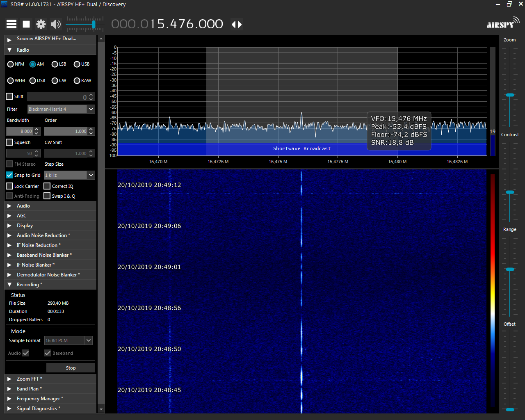This screenshot has height=420, width=525.
Task: Click the Bandwidth value field
Action: 20,131
